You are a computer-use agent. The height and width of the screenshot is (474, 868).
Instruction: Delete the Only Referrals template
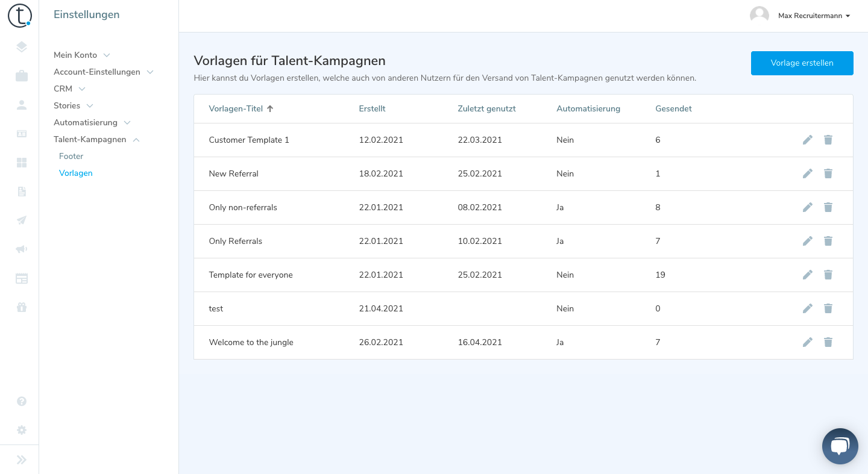(x=828, y=241)
